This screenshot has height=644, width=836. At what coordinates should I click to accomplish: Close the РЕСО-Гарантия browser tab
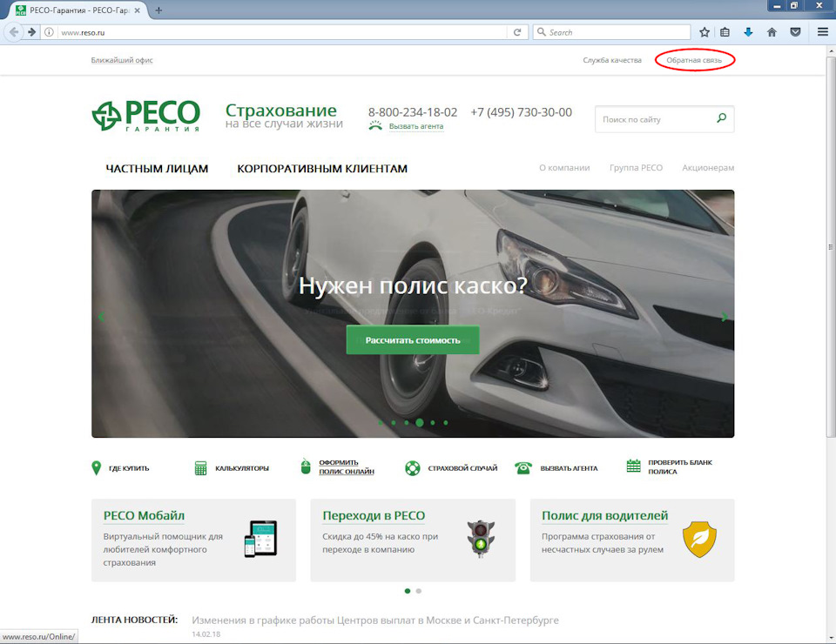tap(137, 10)
